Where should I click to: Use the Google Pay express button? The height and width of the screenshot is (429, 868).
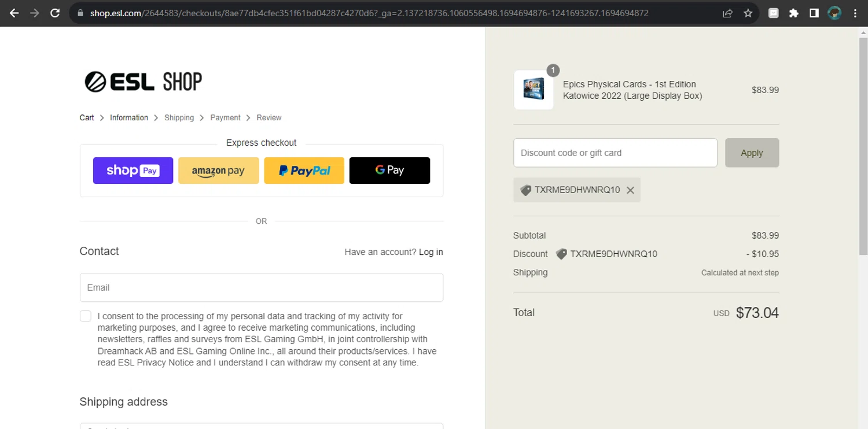[389, 171]
